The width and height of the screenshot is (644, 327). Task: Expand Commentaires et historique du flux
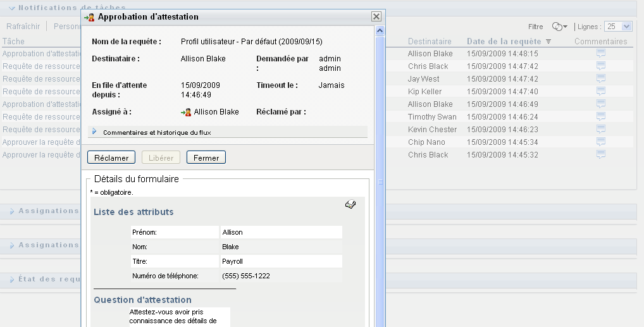click(94, 132)
